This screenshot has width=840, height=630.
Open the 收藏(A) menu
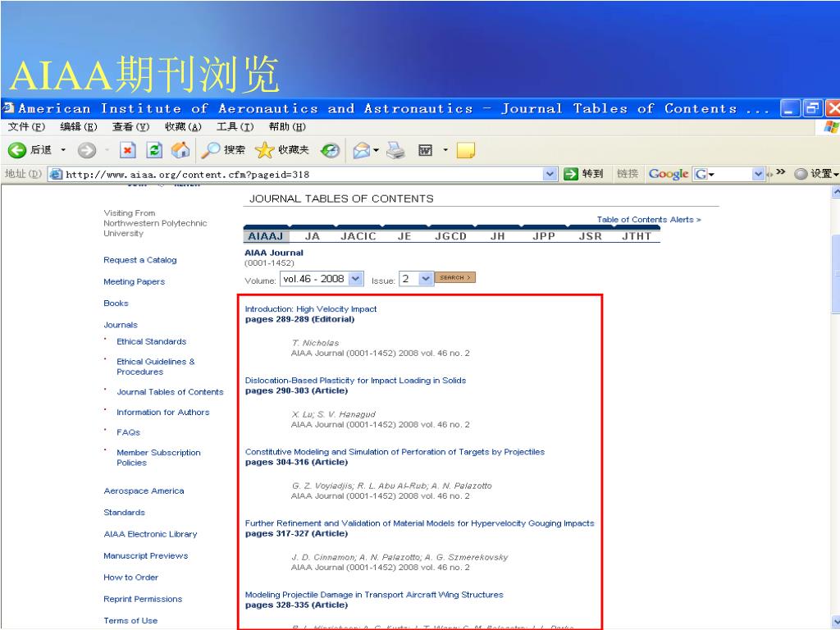pos(183,127)
